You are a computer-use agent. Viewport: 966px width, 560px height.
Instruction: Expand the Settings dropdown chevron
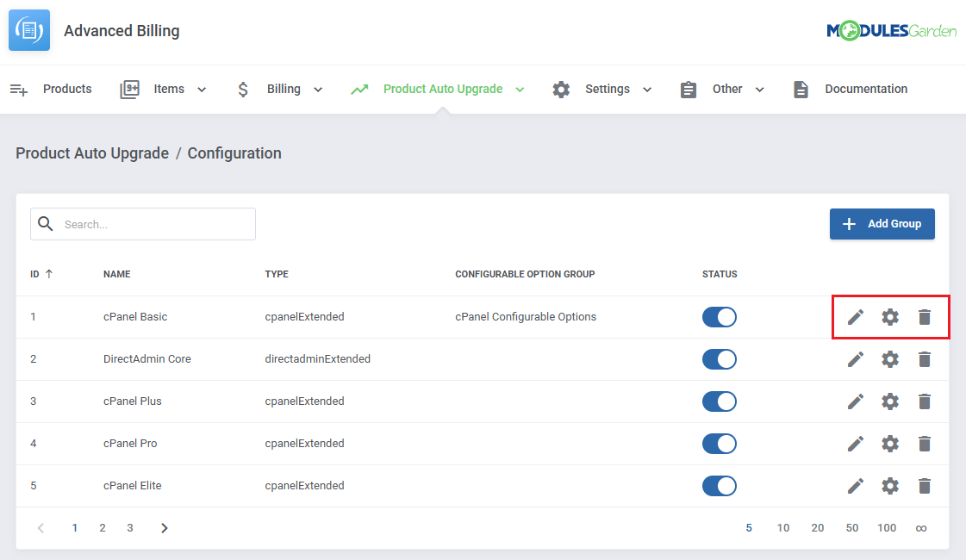tap(647, 90)
